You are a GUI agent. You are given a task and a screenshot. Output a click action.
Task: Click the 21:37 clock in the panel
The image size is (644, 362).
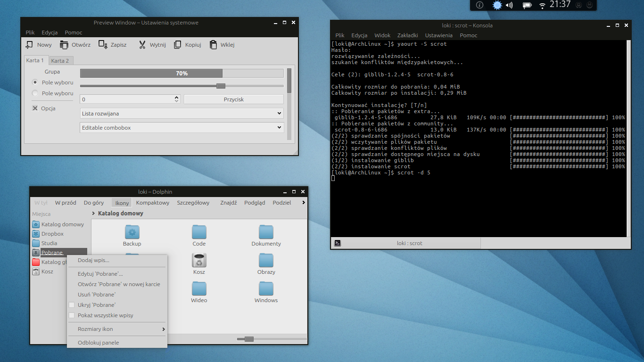point(560,5)
